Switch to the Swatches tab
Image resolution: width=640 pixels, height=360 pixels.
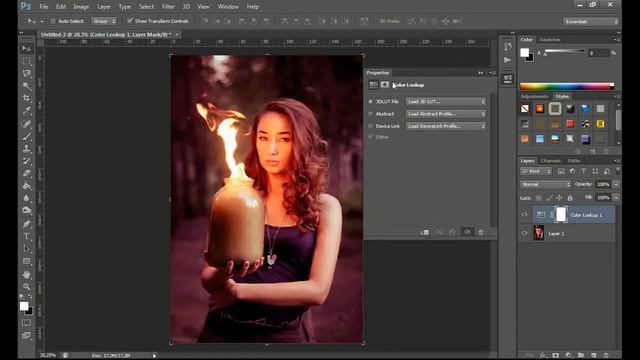(550, 40)
